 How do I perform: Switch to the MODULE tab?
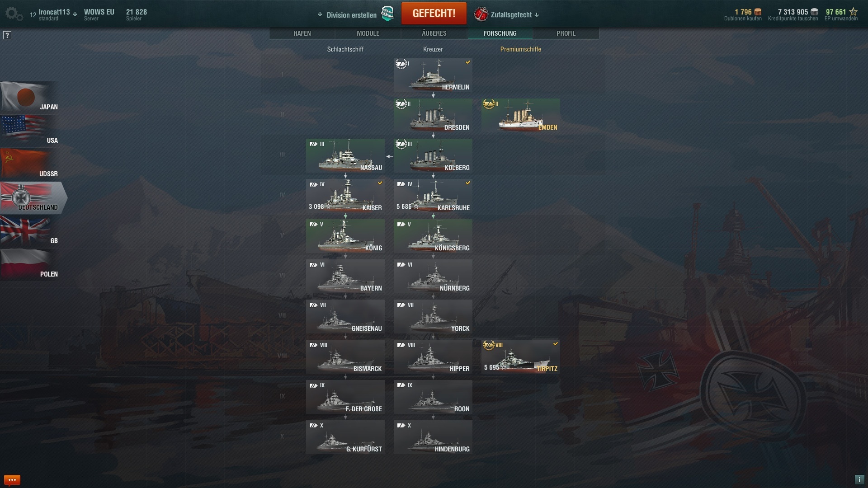coord(368,33)
